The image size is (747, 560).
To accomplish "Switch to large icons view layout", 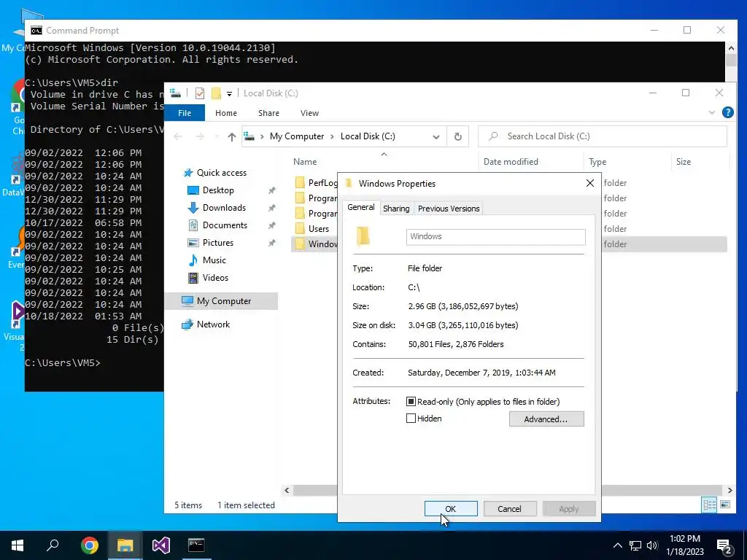I will pos(725,505).
